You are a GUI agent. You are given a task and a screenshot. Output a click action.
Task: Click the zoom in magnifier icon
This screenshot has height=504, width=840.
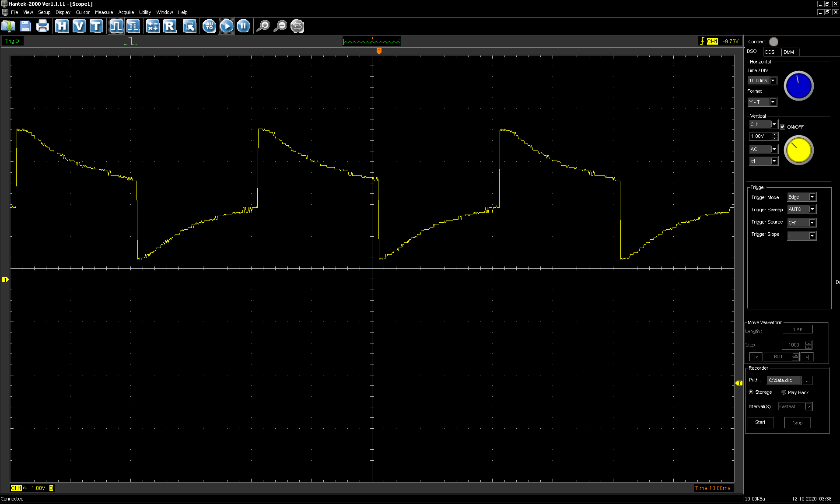[x=262, y=26]
